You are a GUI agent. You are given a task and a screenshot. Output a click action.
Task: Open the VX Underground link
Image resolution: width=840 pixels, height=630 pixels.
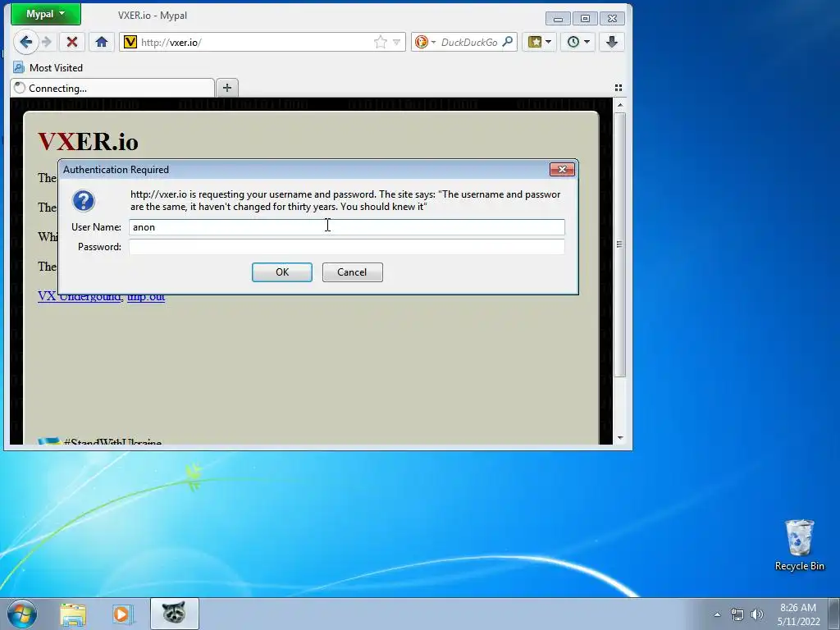(80, 296)
